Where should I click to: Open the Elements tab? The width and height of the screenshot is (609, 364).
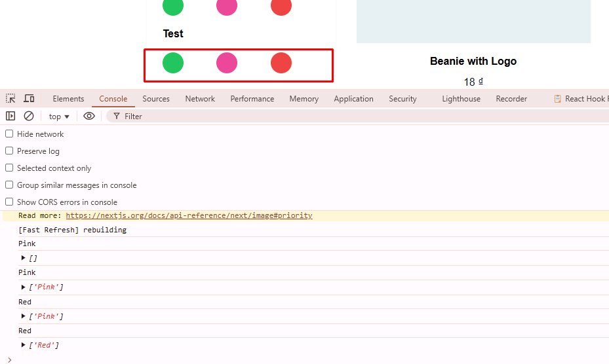point(68,99)
